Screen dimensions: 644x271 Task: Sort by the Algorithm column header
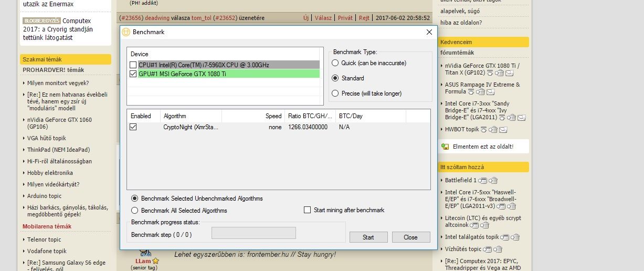(191, 116)
